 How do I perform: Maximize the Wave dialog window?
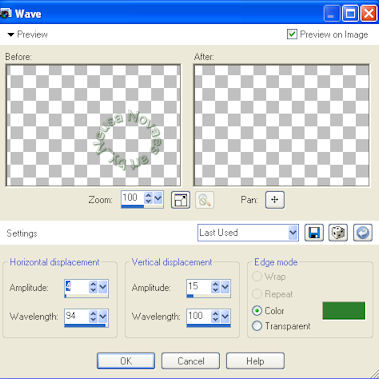350,14
